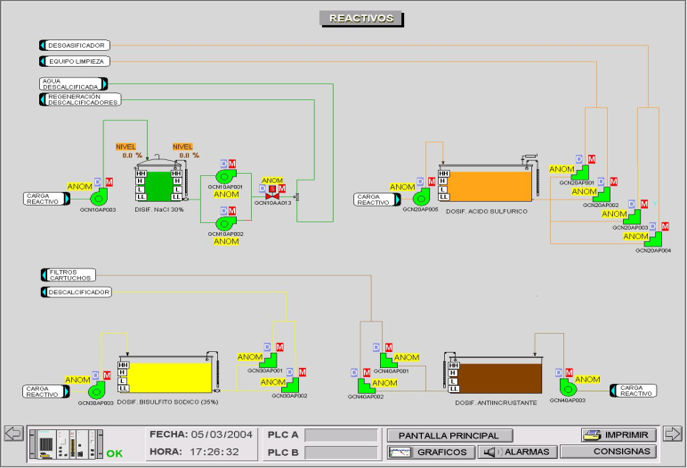
Task: Select dosing pump GCN30AP002
Action: tap(290, 386)
